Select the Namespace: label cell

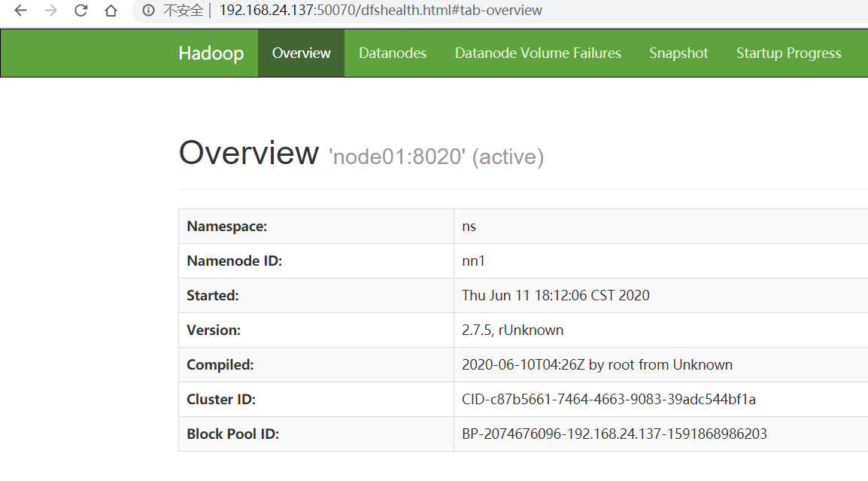pos(316,226)
